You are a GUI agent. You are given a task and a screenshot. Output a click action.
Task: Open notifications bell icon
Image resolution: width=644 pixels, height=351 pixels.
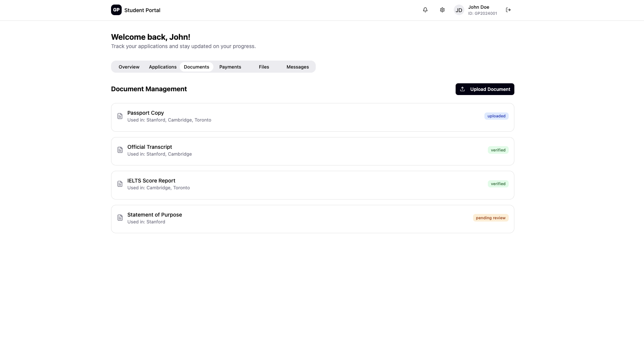click(x=425, y=10)
